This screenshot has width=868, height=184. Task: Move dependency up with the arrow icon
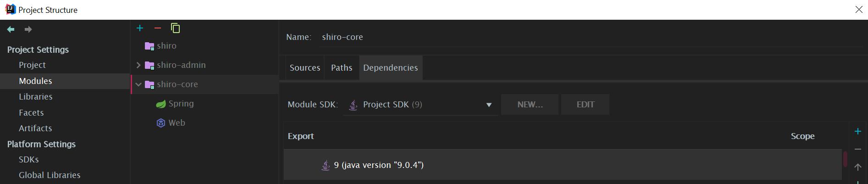coord(857,167)
